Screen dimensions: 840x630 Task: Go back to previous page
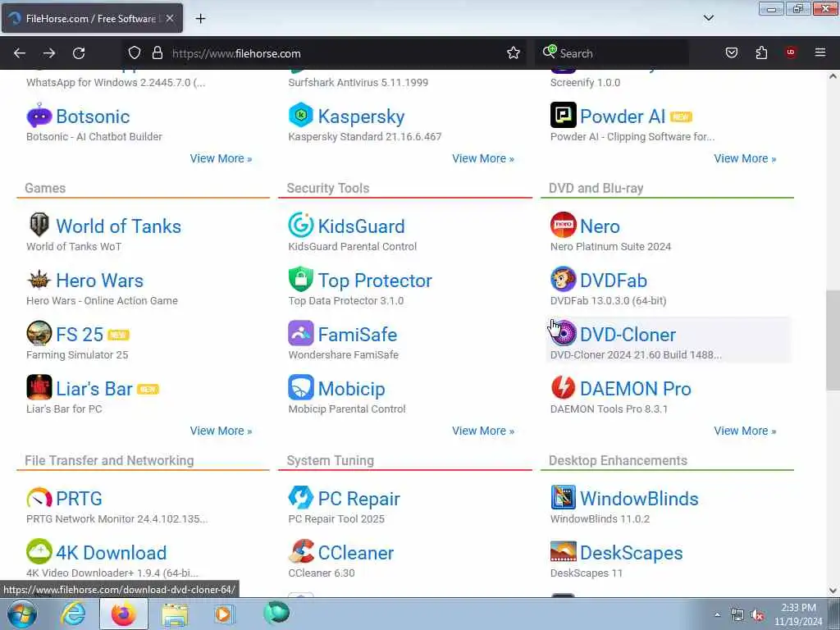20,53
